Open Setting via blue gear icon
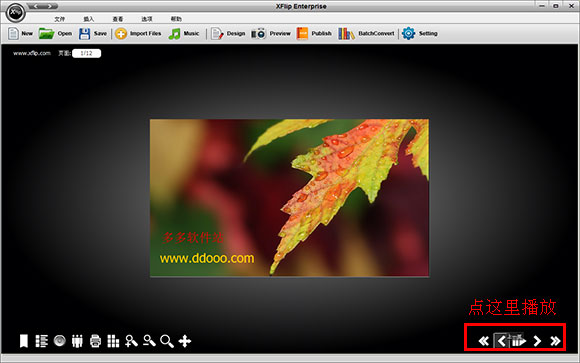This screenshot has height=363, width=580. click(408, 34)
